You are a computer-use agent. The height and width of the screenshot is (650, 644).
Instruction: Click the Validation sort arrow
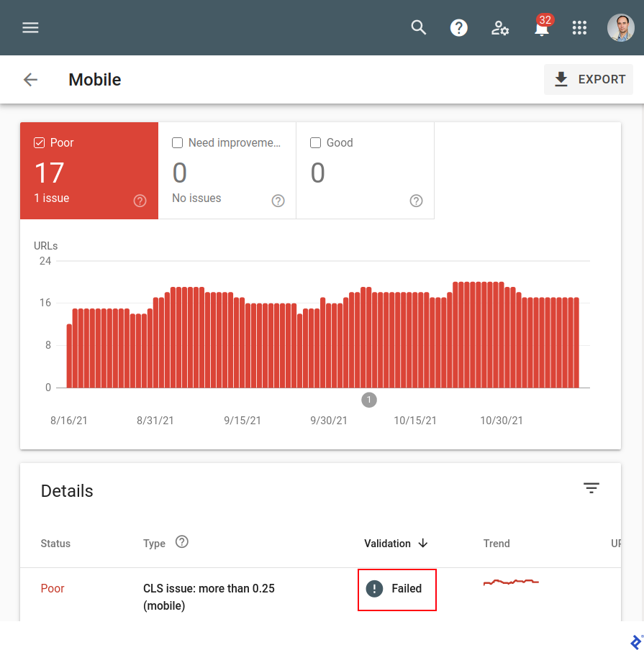coord(423,544)
